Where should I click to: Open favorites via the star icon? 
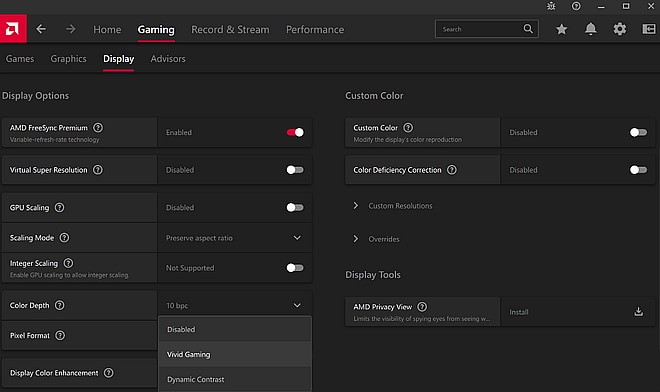(x=561, y=29)
